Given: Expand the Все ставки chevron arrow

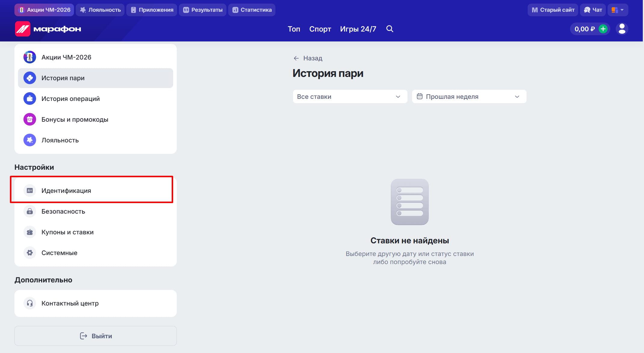Looking at the screenshot, I should pyautogui.click(x=398, y=97).
